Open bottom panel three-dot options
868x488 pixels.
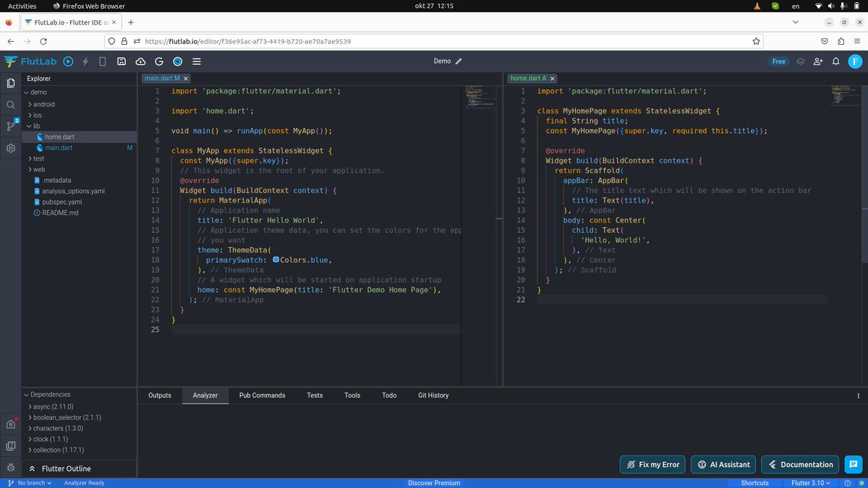pyautogui.click(x=858, y=395)
